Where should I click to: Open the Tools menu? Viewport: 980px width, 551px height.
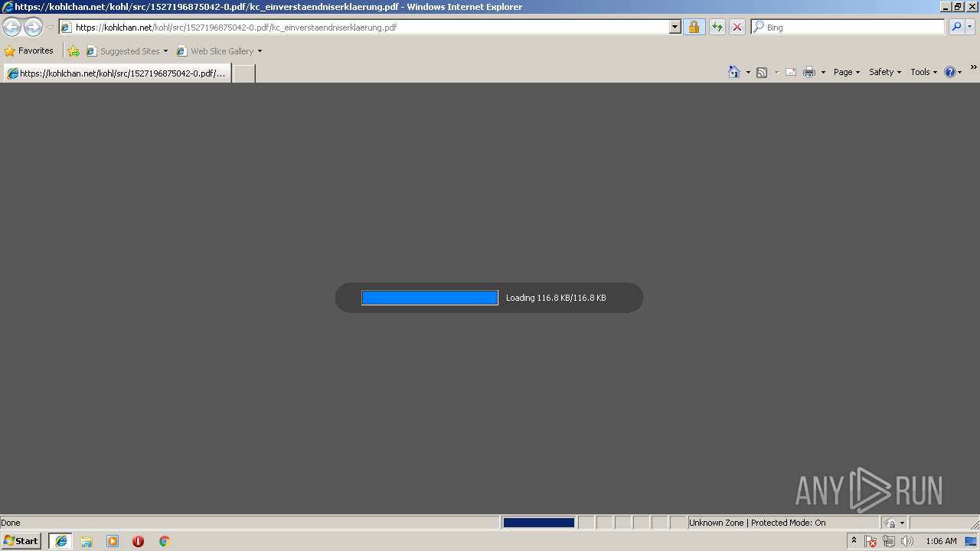pyautogui.click(x=923, y=72)
